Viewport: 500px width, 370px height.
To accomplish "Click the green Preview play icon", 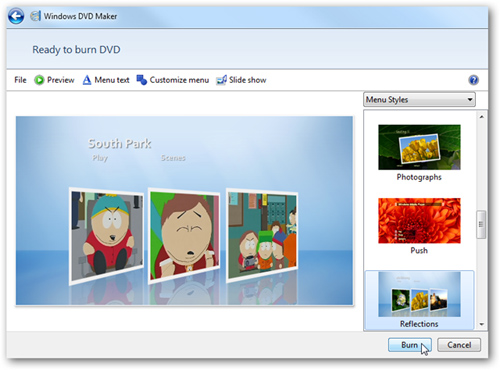I will (39, 80).
